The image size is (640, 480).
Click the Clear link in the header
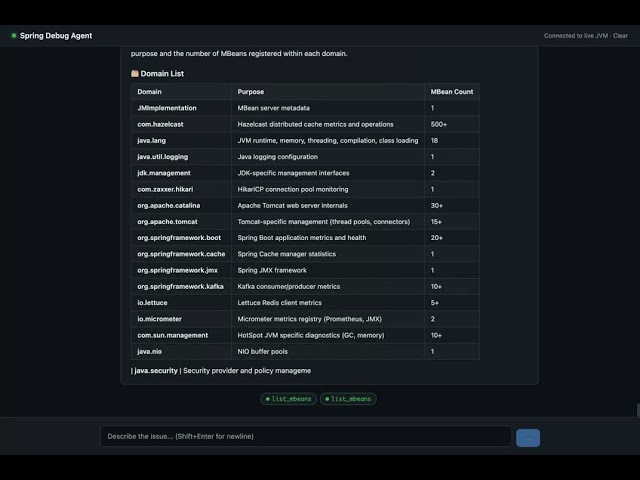(x=620, y=36)
